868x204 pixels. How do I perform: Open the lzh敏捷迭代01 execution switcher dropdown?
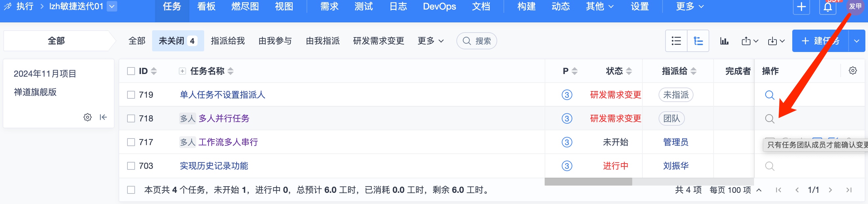point(112,6)
